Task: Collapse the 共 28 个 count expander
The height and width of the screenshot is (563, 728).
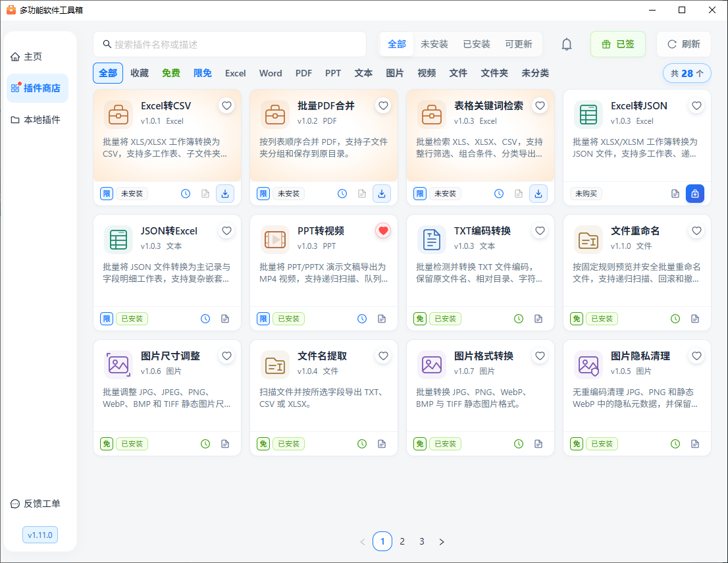Action: pyautogui.click(x=687, y=73)
